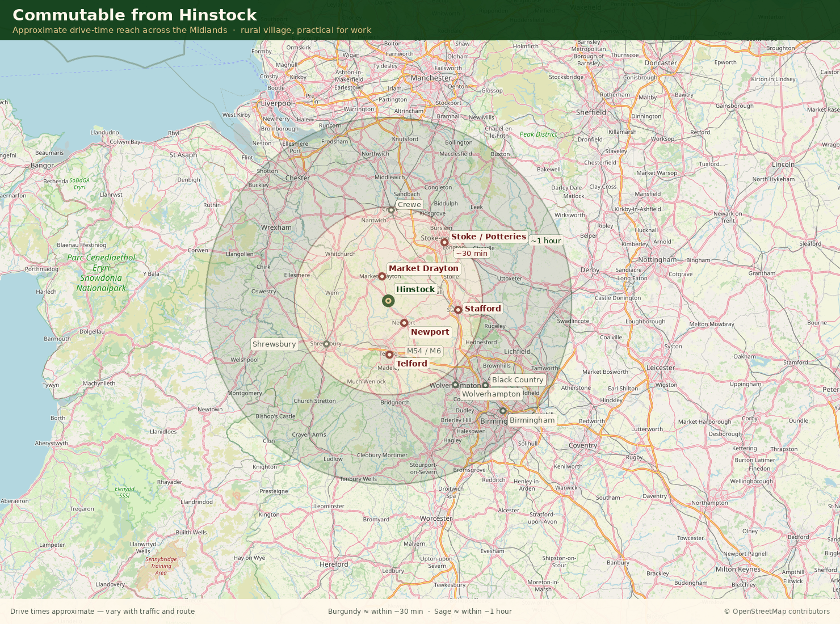Viewport: 840px width, 624px height.
Task: Open the OpenStreetMap contributors attribution
Action: (x=776, y=612)
